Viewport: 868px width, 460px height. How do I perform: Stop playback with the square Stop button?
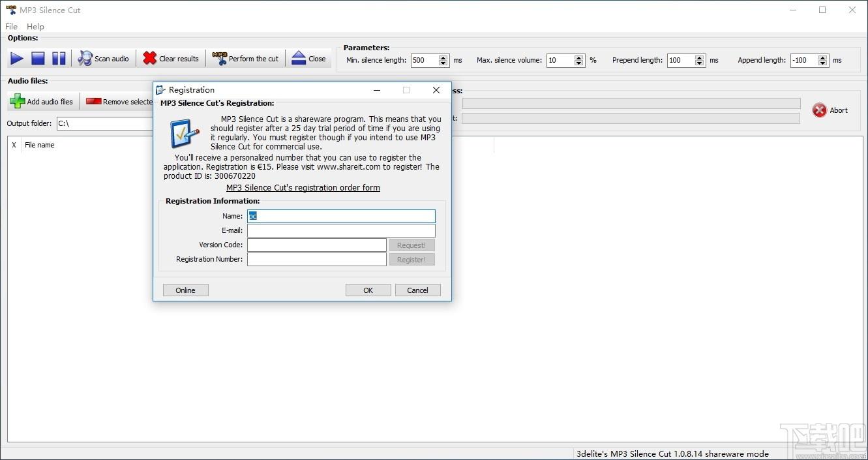pyautogui.click(x=38, y=59)
